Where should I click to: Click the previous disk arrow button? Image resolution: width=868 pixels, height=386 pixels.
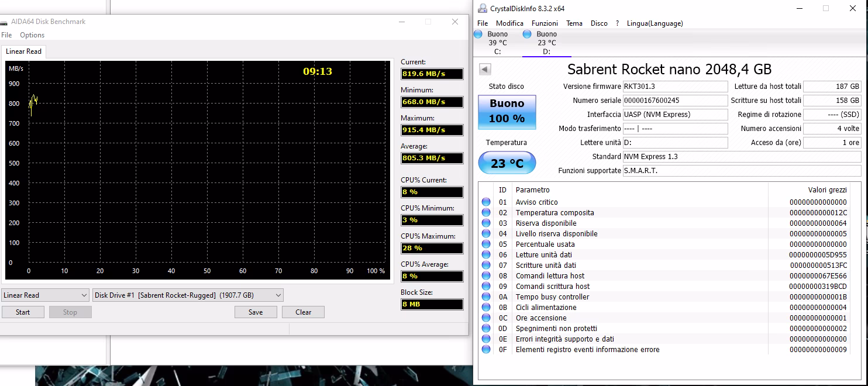point(485,69)
